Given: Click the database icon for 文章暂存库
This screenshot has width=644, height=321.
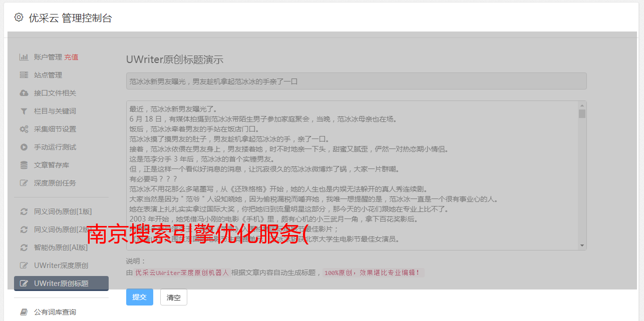Looking at the screenshot, I should coord(24,165).
